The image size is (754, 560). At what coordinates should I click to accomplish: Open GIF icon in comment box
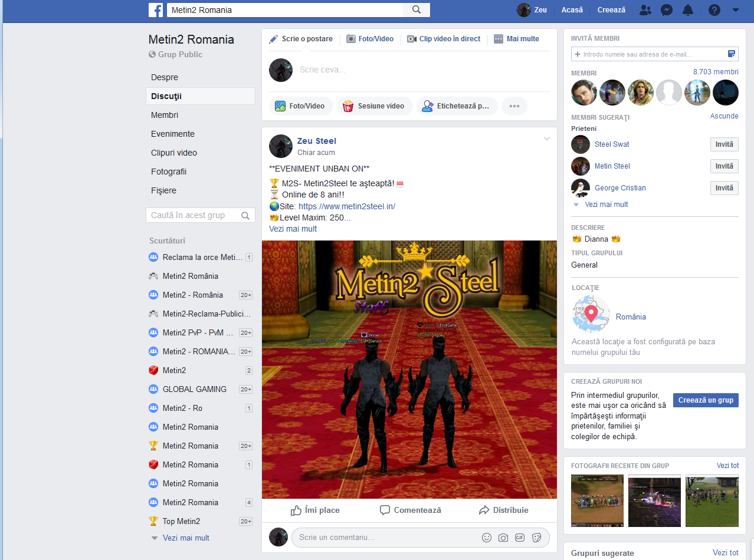click(520, 538)
